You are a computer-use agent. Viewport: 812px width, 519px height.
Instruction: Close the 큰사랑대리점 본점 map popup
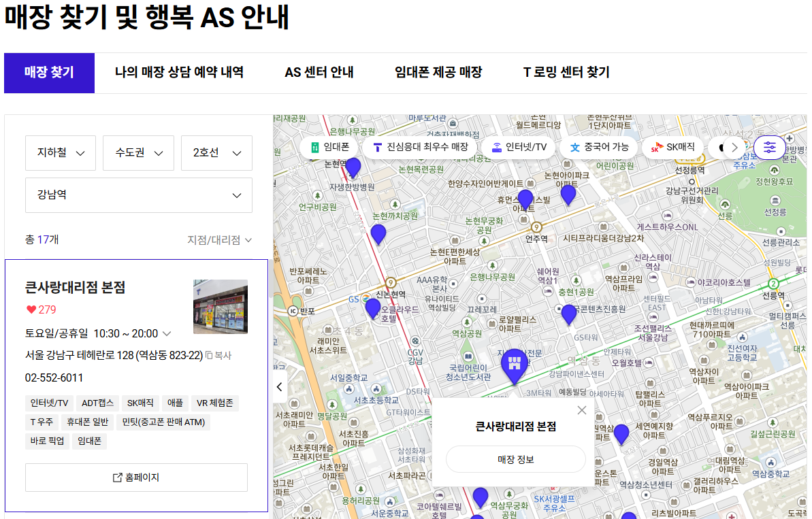click(x=581, y=409)
